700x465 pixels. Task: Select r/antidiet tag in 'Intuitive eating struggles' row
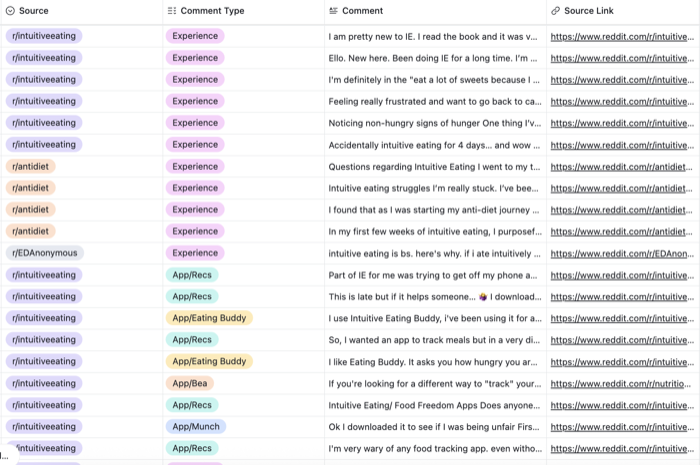click(30, 188)
